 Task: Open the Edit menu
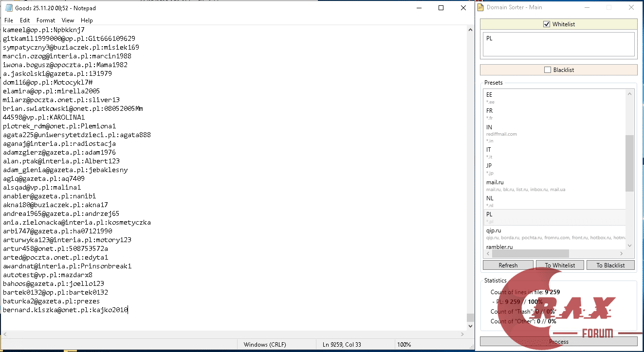pyautogui.click(x=24, y=20)
